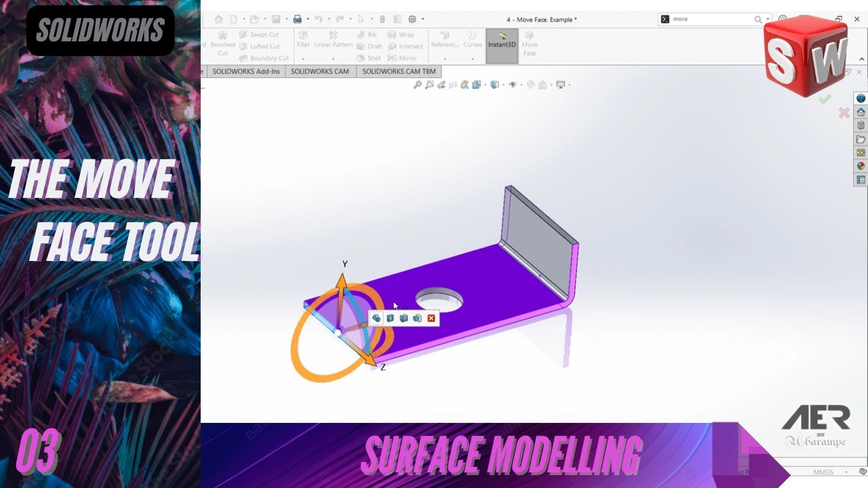This screenshot has height=488, width=868.
Task: Click the Zoom to Fit magnifier icon
Action: 418,85
